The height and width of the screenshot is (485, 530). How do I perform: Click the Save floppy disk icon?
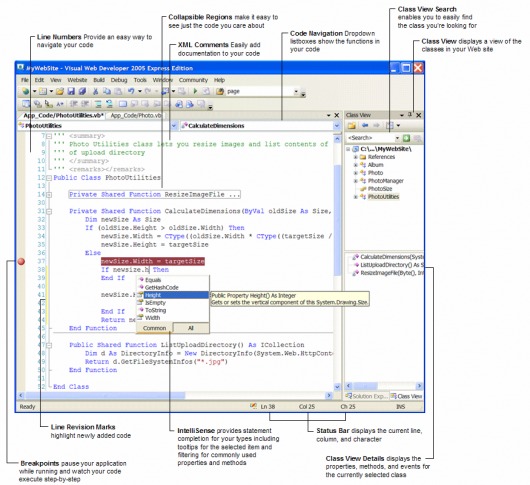tap(71, 91)
